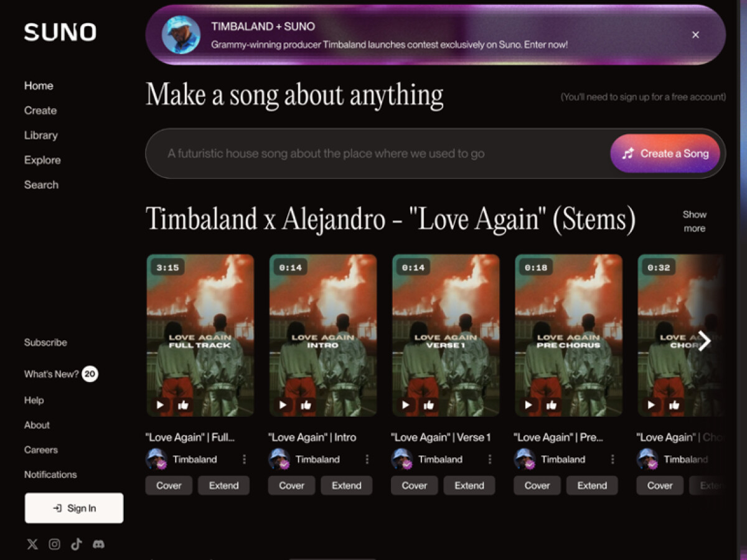This screenshot has height=560, width=747.
Task: Open What's New notifications badge
Action: click(90, 374)
